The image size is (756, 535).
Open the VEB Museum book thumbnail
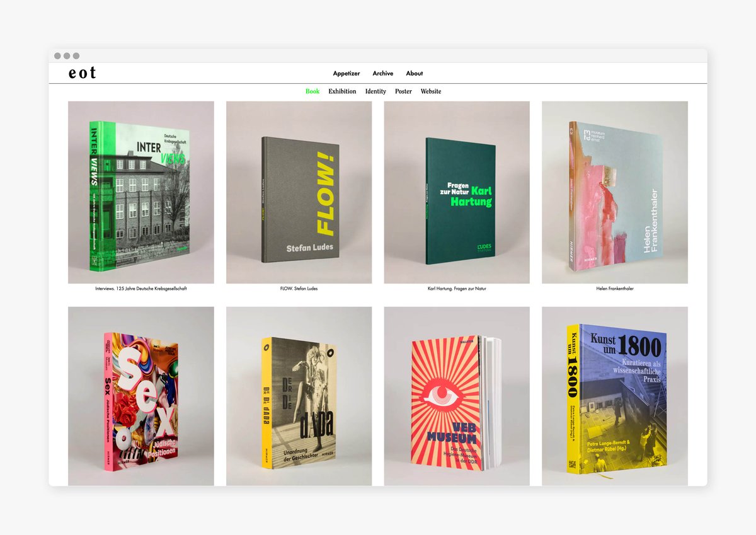click(x=457, y=396)
